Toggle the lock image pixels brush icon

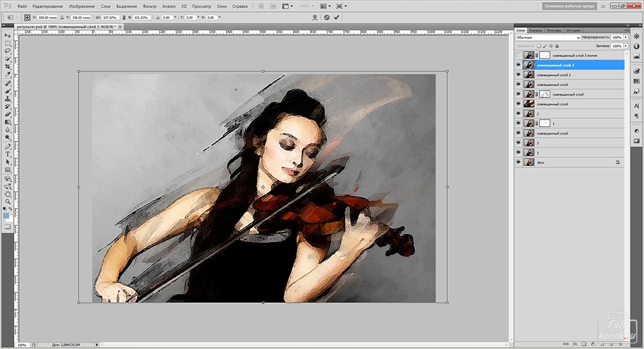[545, 46]
